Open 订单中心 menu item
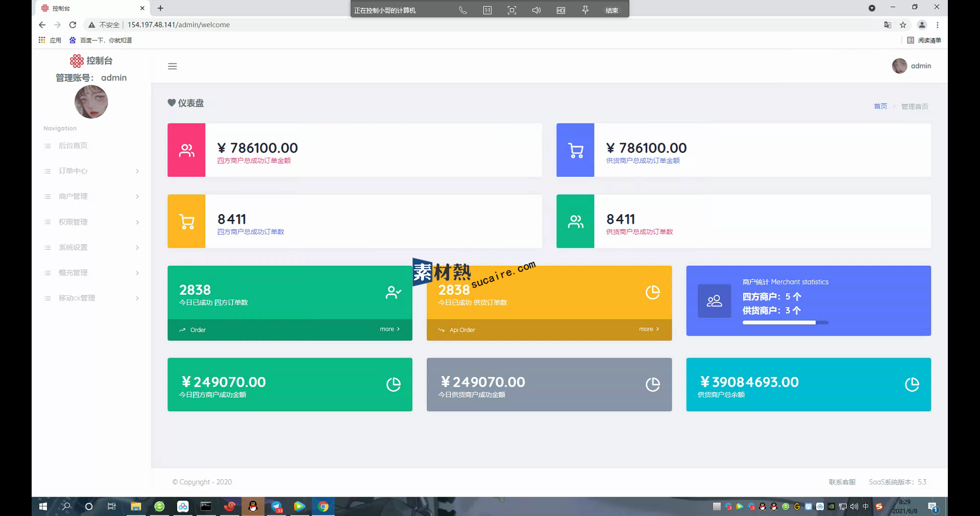This screenshot has width=980, height=516. [x=73, y=171]
